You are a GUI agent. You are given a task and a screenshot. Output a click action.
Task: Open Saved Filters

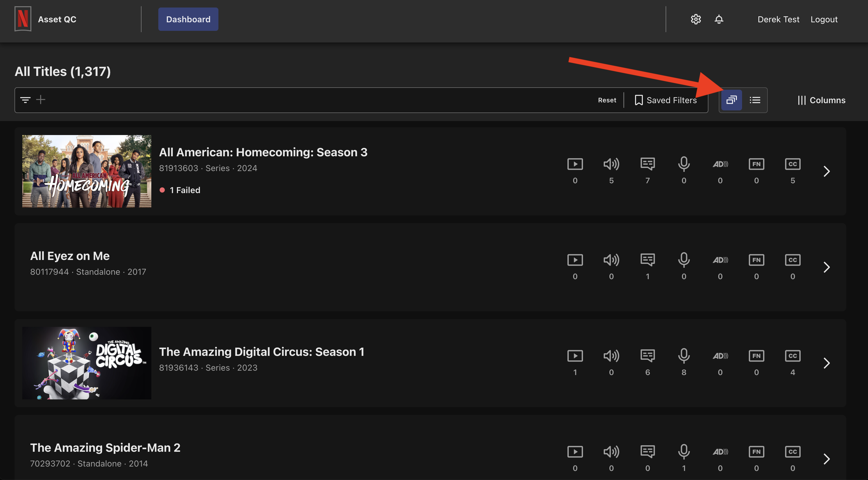click(x=665, y=100)
